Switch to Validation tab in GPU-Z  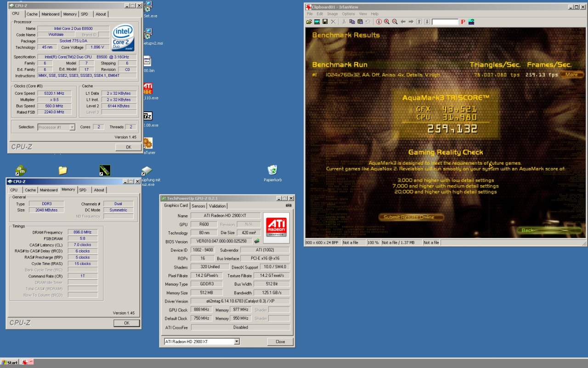[217, 206]
